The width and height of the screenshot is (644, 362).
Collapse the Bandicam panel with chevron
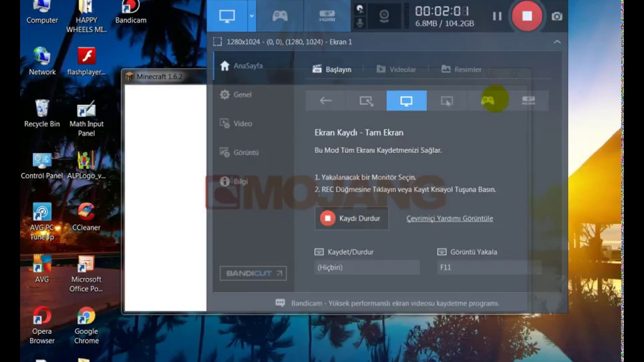click(557, 42)
